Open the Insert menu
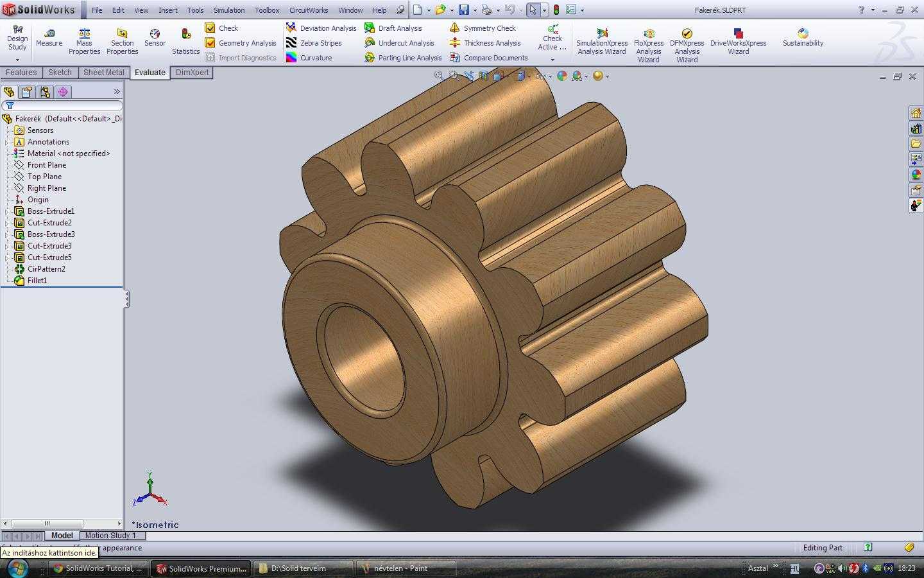The height and width of the screenshot is (578, 924). coord(168,10)
